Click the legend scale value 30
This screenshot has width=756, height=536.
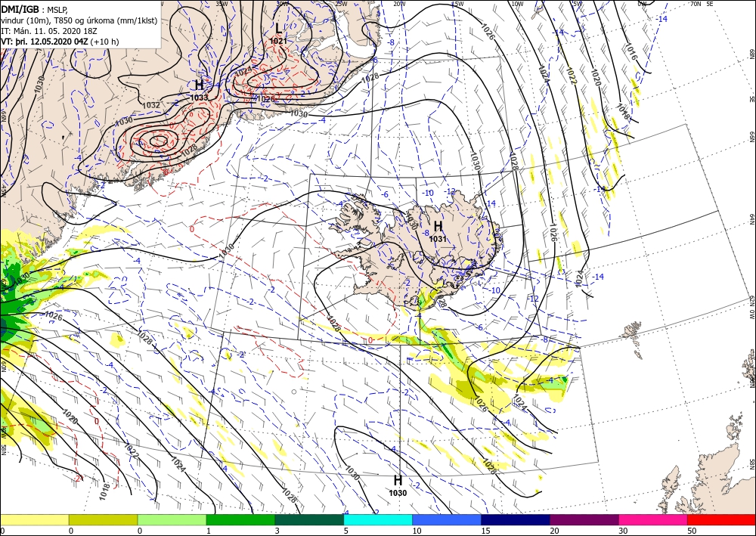[622, 531]
